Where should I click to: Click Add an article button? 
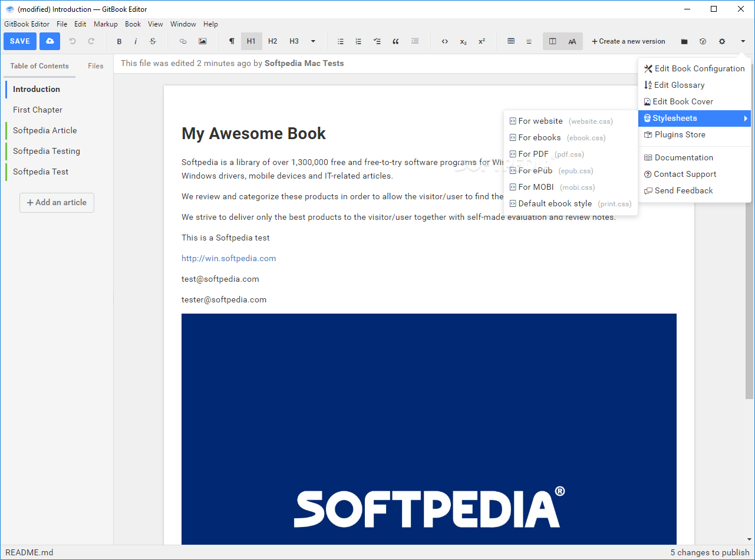[57, 202]
